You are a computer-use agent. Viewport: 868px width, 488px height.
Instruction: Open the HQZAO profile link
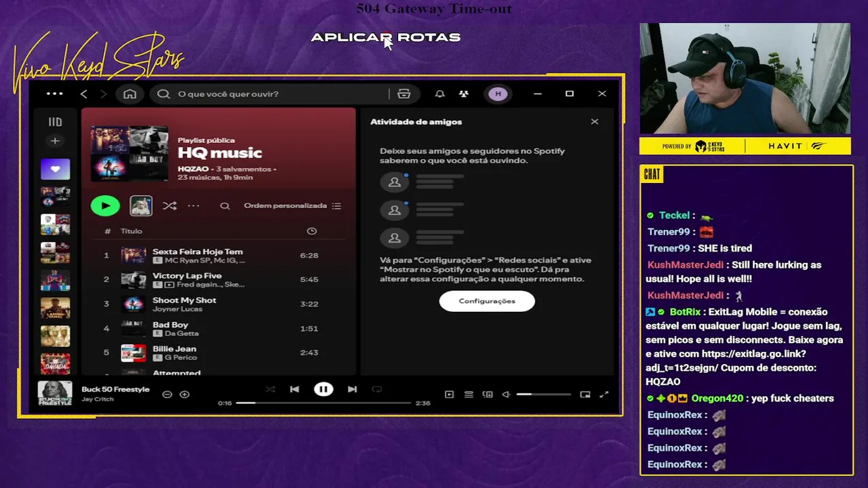point(193,169)
